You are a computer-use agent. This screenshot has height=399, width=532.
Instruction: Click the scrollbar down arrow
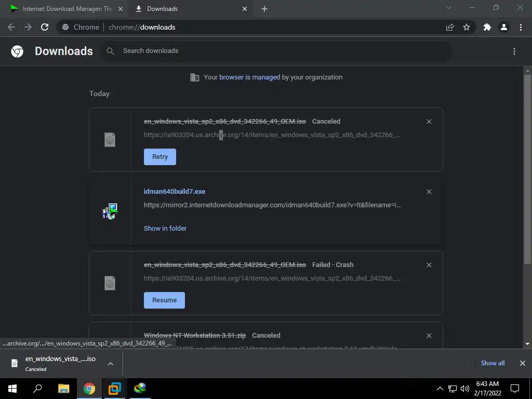pyautogui.click(x=527, y=344)
